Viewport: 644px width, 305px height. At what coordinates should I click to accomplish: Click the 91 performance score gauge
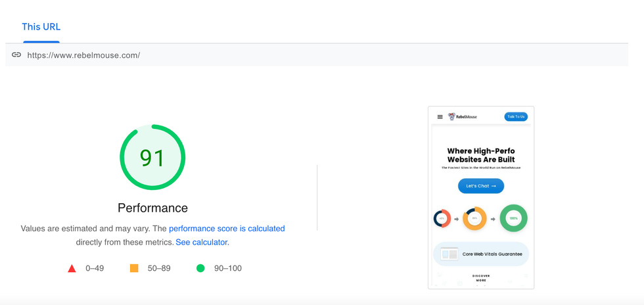152,158
